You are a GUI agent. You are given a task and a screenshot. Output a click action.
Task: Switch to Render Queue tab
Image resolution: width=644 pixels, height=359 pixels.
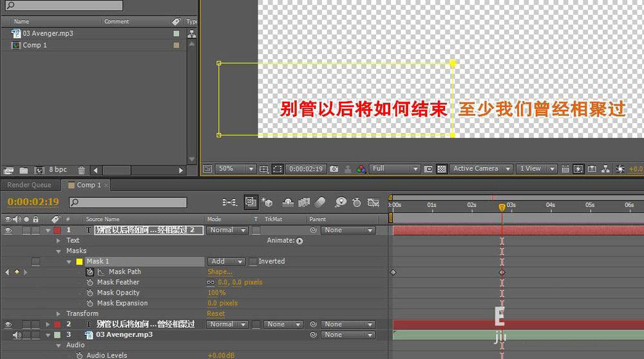pos(29,185)
